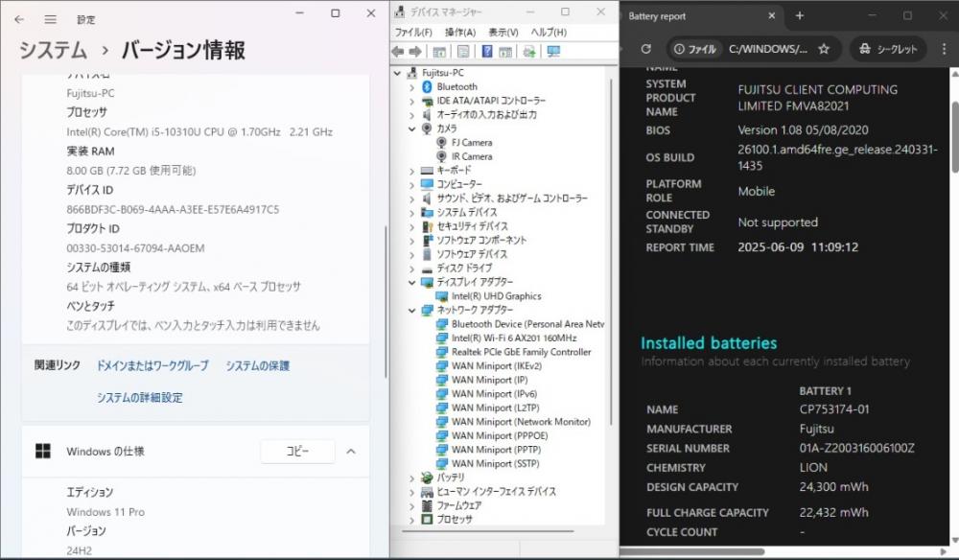Click the device ID value 866BDF3C-B069
This screenshot has width=959, height=560.
tap(173, 210)
